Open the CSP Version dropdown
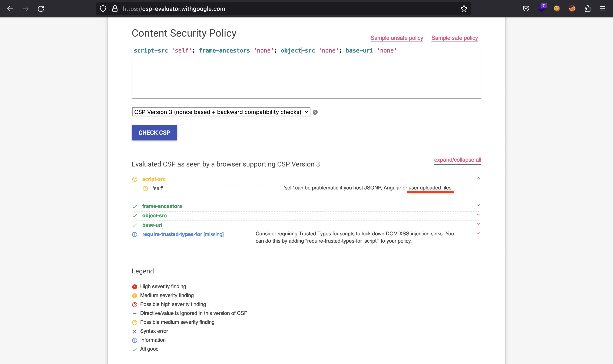 click(221, 112)
